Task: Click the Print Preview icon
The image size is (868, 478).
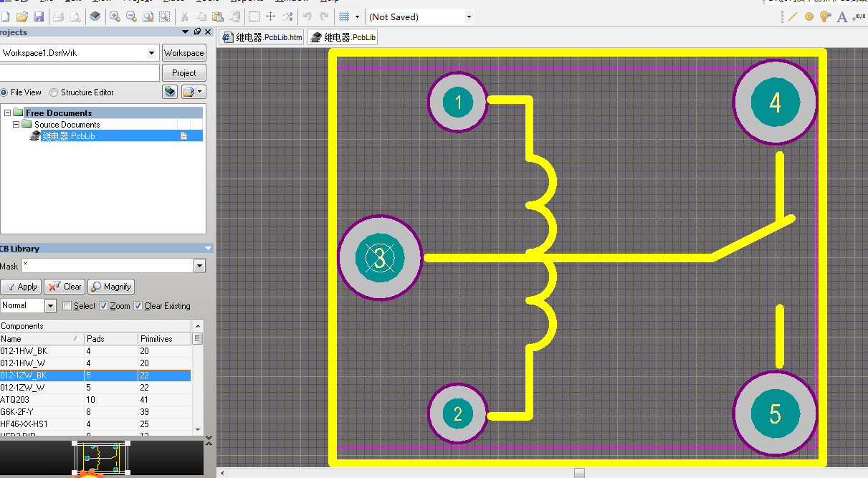Action: coord(75,16)
